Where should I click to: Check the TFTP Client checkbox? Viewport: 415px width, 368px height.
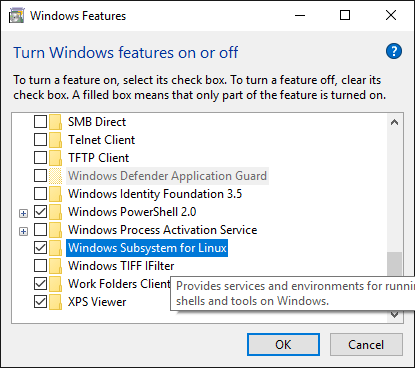click(x=40, y=158)
